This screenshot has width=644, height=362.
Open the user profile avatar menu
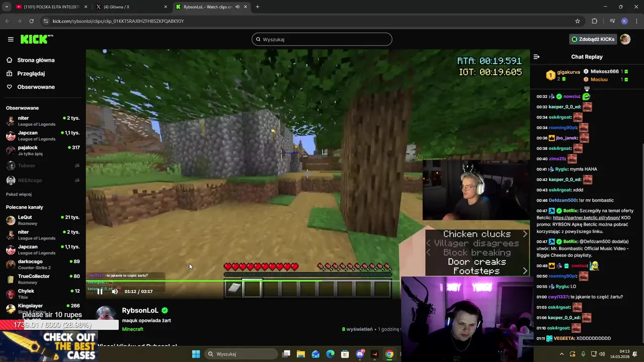(x=625, y=39)
